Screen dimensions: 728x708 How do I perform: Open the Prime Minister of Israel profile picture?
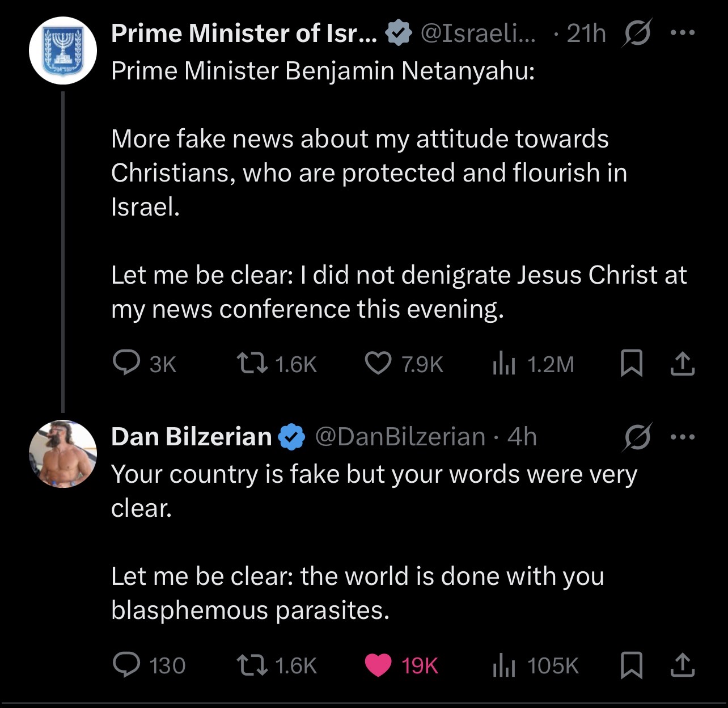pyautogui.click(x=63, y=50)
